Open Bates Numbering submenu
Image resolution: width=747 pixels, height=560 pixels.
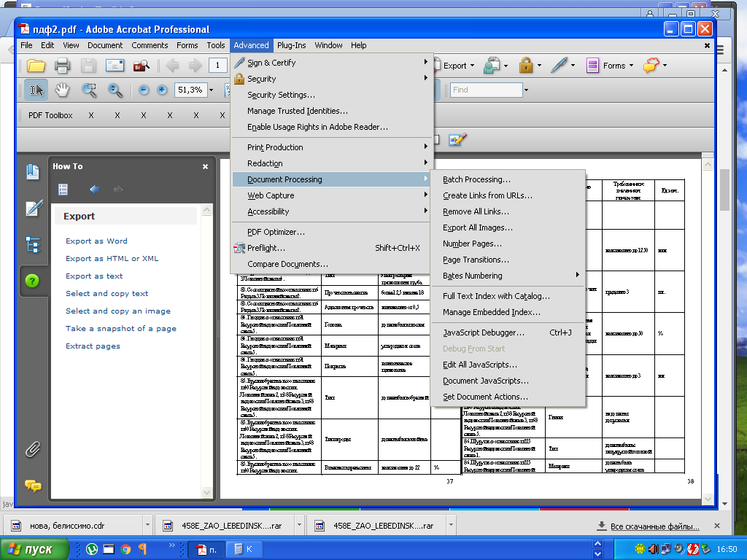click(x=508, y=276)
